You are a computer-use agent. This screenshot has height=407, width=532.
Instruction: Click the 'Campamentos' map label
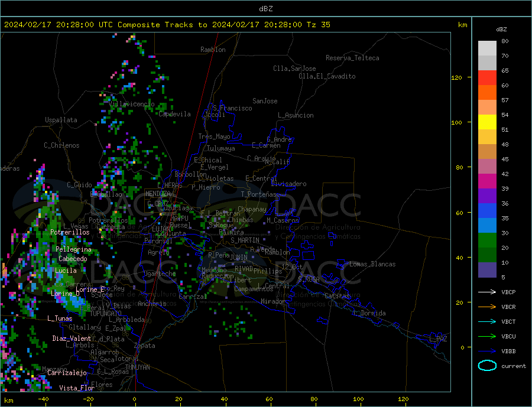pyautogui.click(x=254, y=289)
